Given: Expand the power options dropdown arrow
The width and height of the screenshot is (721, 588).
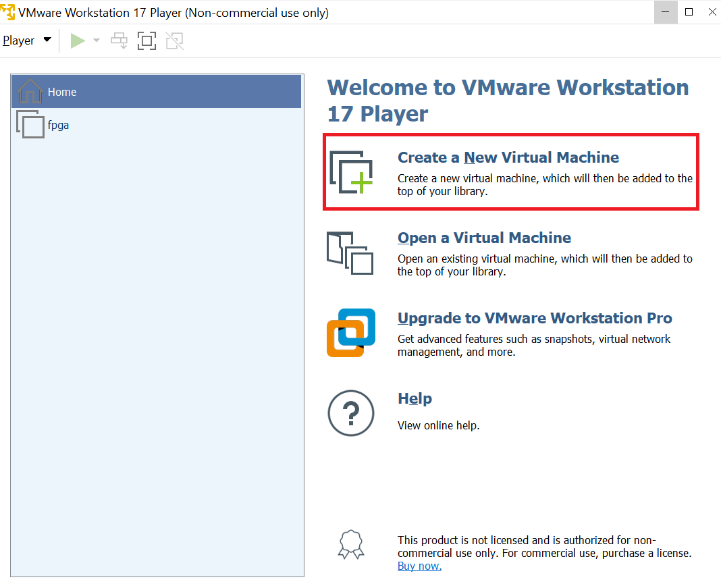Looking at the screenshot, I should 97,41.
